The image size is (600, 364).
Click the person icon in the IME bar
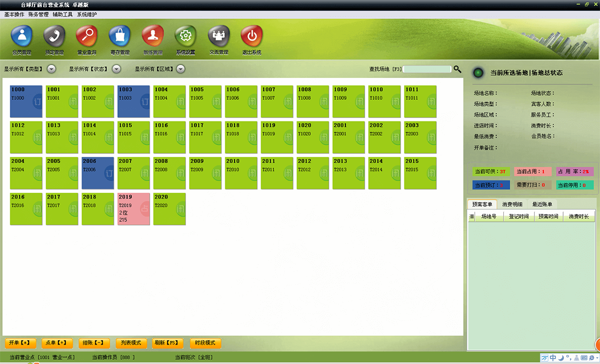pos(576,358)
